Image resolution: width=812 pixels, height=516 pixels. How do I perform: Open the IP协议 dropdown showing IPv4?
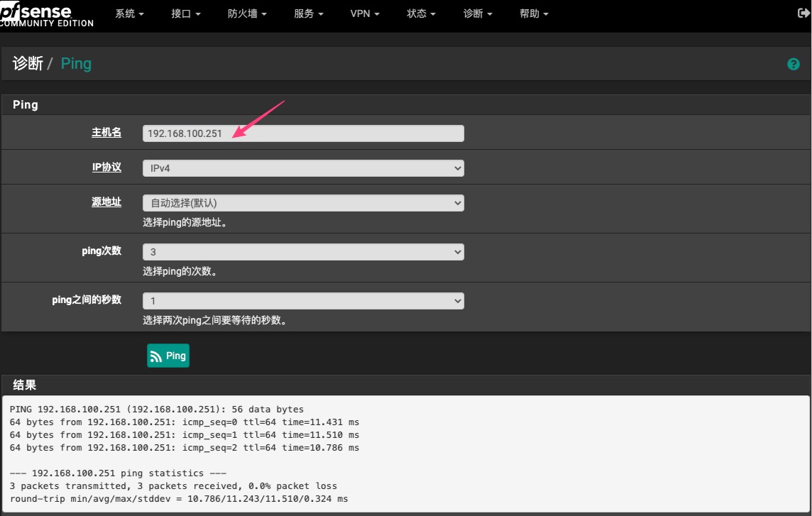pos(303,168)
